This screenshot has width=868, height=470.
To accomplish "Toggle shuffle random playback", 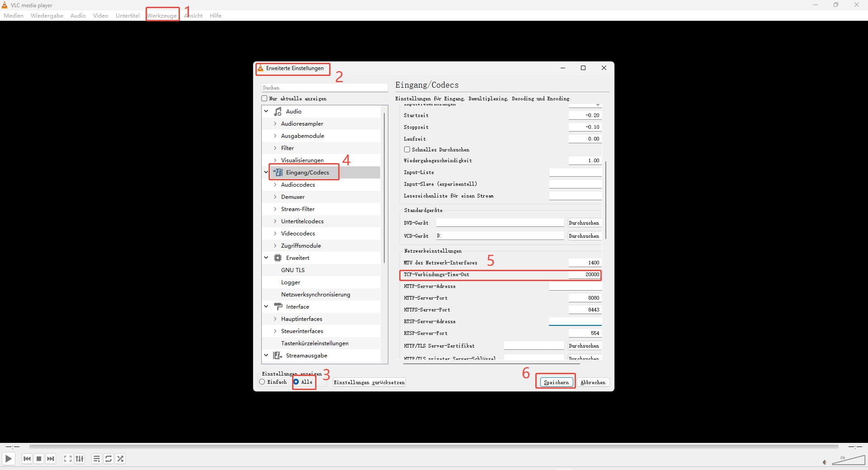I will 120,459.
